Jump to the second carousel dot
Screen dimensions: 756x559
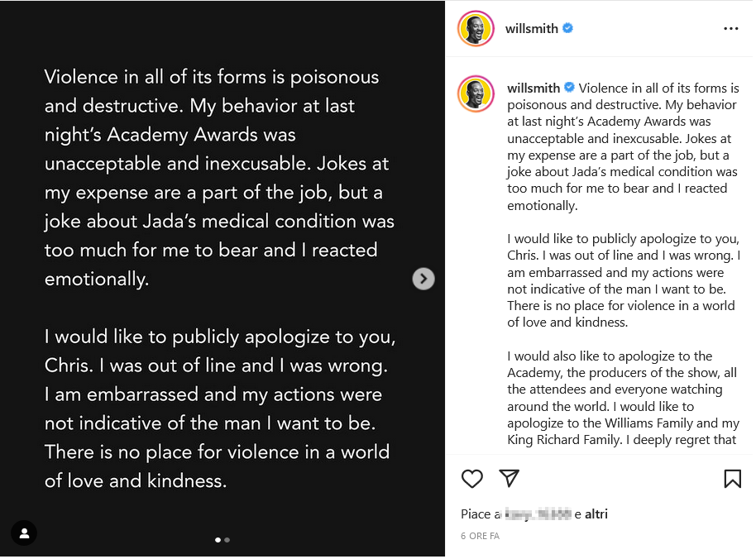[x=227, y=540]
